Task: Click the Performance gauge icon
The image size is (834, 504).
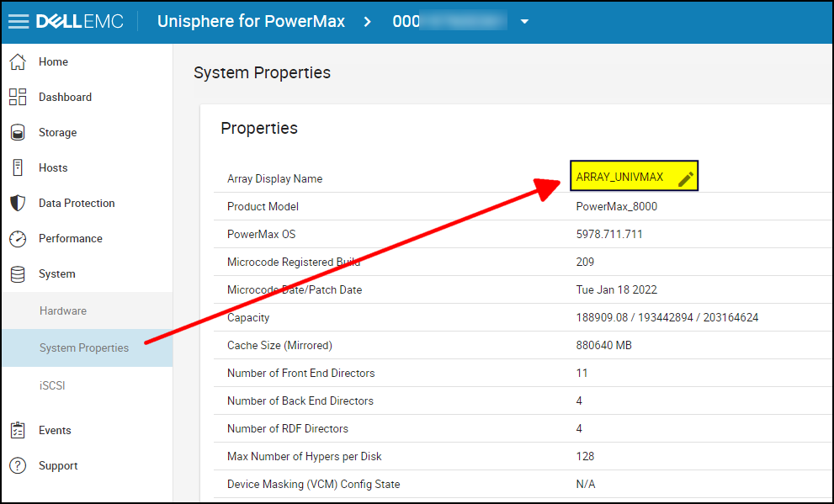Action: pos(18,238)
